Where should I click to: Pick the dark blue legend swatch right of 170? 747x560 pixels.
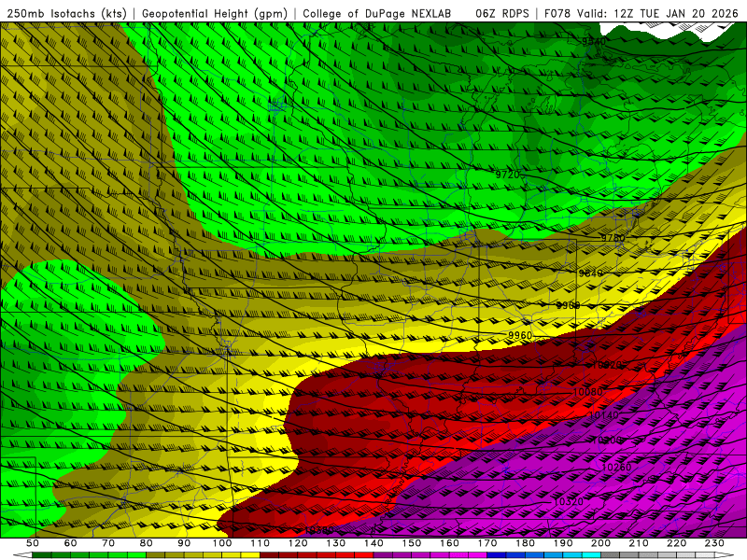tap(497, 555)
